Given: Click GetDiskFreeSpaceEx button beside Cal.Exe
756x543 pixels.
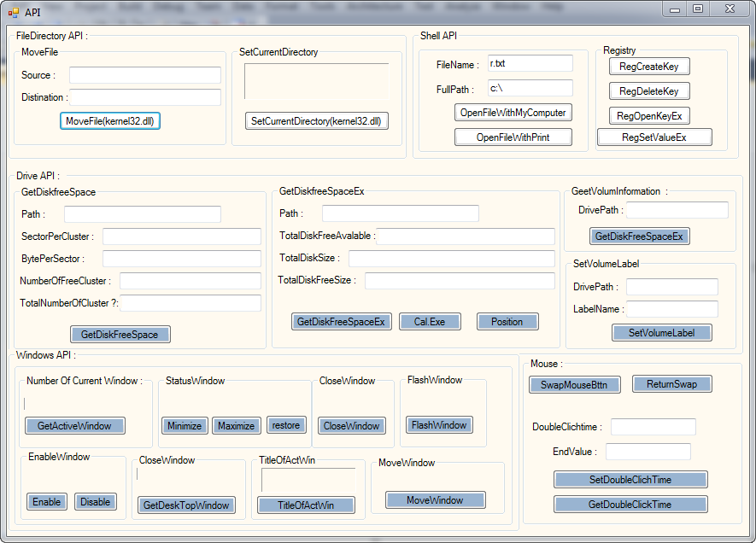Looking at the screenshot, I should coord(342,321).
